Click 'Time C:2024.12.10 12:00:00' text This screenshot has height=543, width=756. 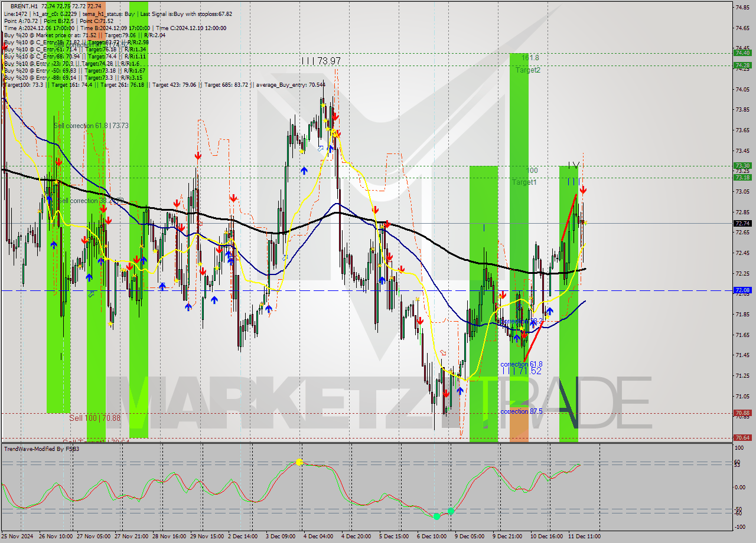(192, 28)
